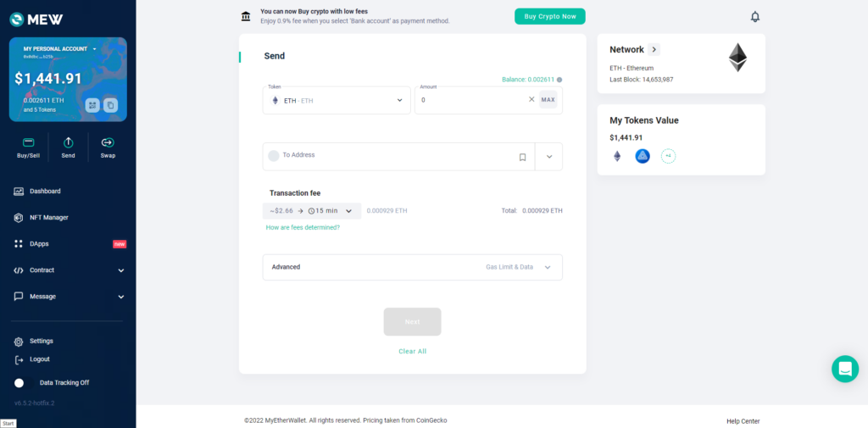The height and width of the screenshot is (428, 868).
Task: Open the account selector dropdown arrow
Action: (x=94, y=48)
